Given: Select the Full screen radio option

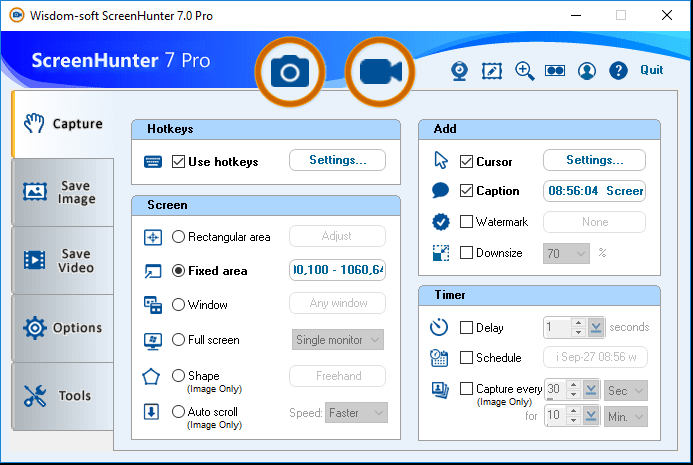Looking at the screenshot, I should [x=179, y=340].
